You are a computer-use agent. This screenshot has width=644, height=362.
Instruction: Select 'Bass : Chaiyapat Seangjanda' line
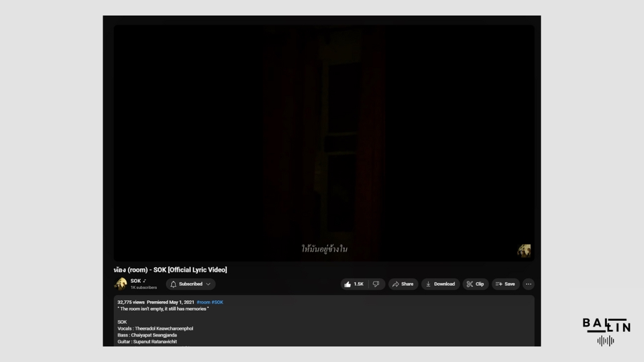coord(147,335)
